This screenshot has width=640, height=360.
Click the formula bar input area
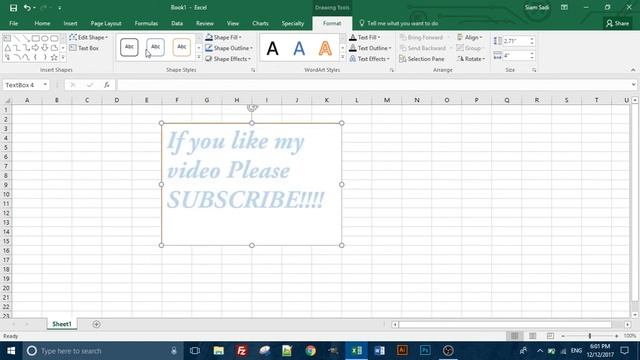373,85
